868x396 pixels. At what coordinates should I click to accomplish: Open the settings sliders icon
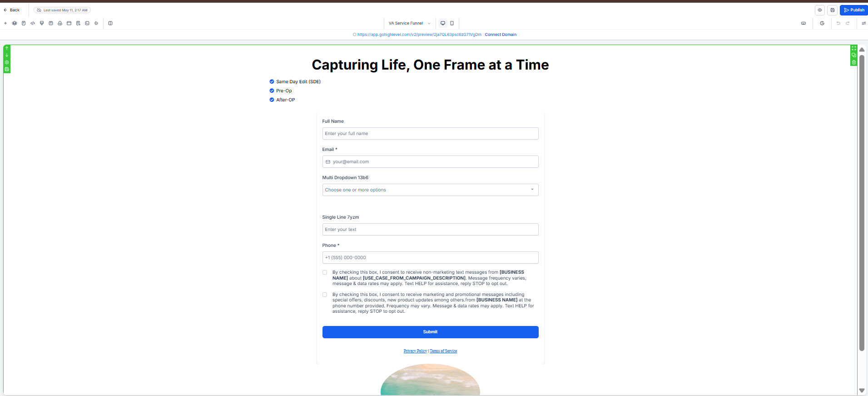coord(863,23)
